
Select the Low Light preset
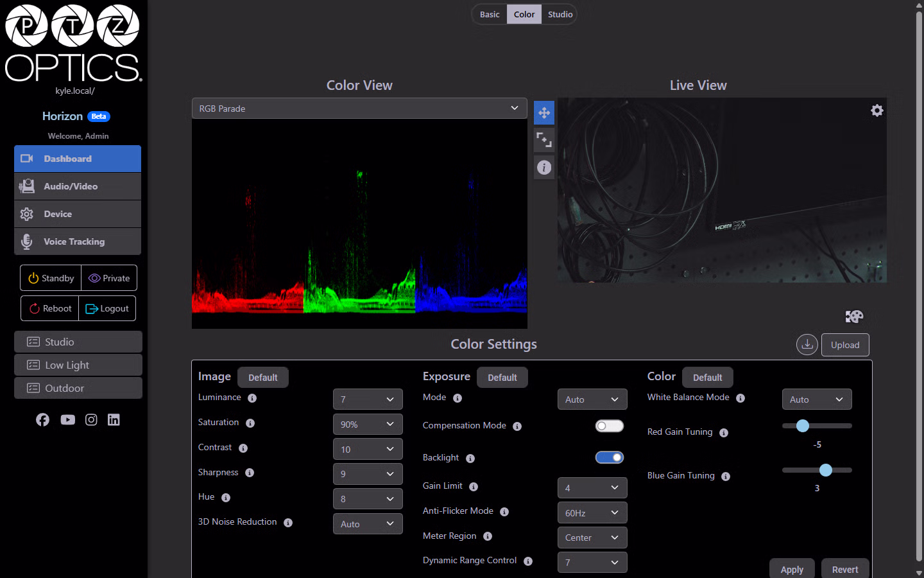point(78,365)
